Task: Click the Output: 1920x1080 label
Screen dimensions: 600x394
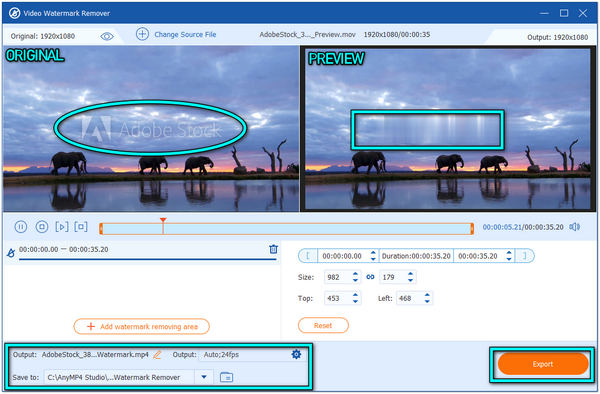Action: (558, 37)
